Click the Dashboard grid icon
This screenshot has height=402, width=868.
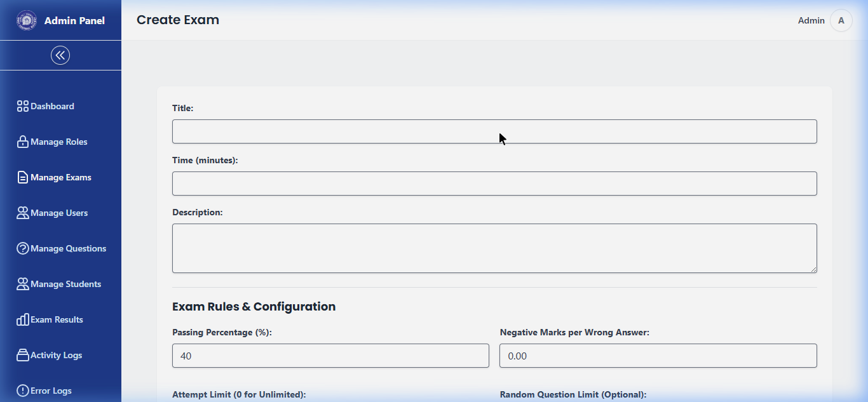click(x=23, y=106)
